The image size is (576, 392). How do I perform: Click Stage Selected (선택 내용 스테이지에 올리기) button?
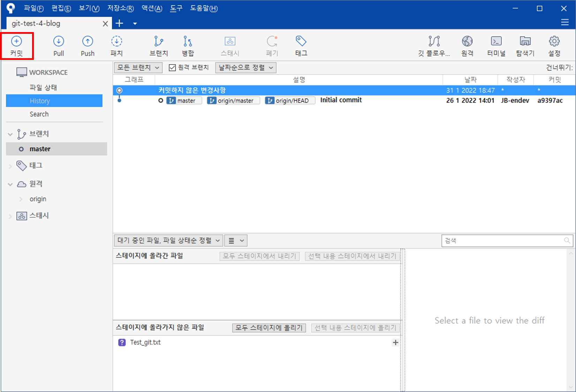(355, 328)
